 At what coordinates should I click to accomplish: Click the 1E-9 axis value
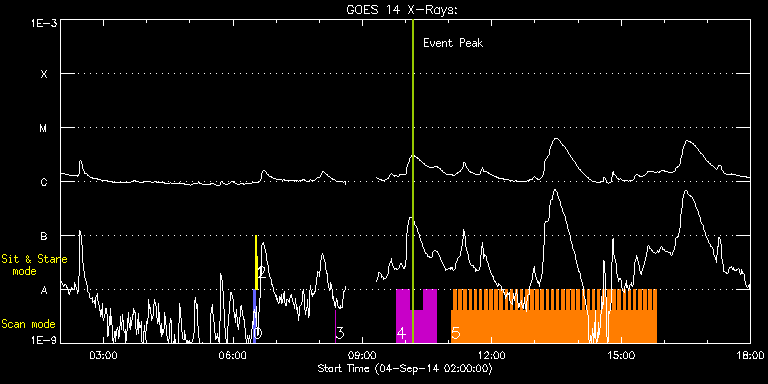click(44, 339)
